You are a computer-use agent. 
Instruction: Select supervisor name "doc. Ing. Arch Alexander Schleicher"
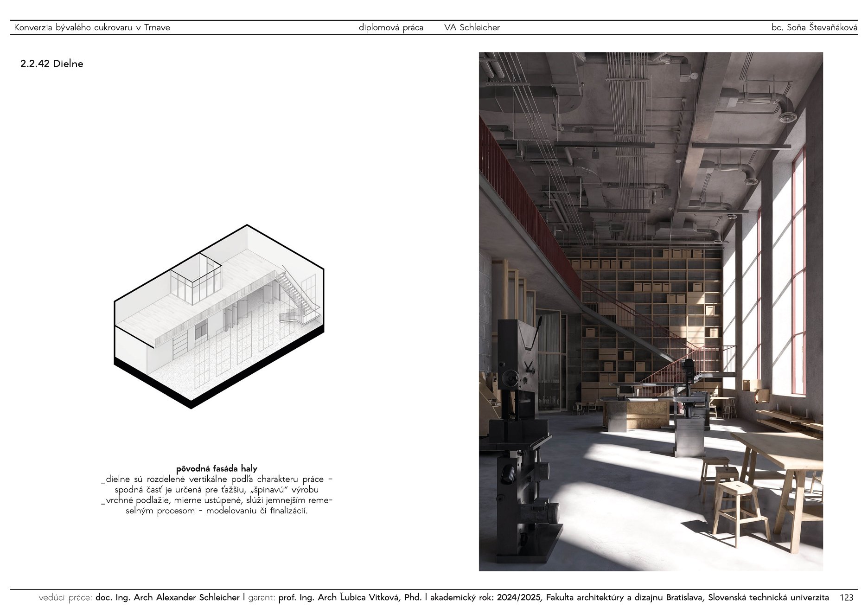click(167, 598)
